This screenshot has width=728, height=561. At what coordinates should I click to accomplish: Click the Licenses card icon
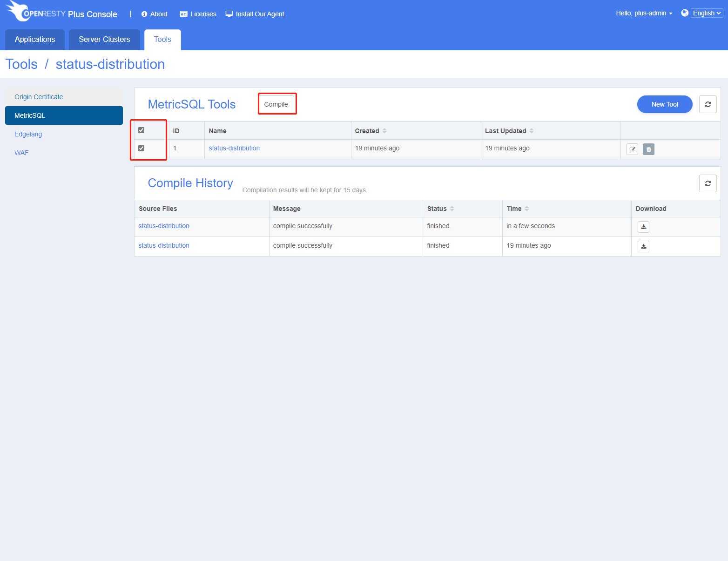[x=183, y=14]
